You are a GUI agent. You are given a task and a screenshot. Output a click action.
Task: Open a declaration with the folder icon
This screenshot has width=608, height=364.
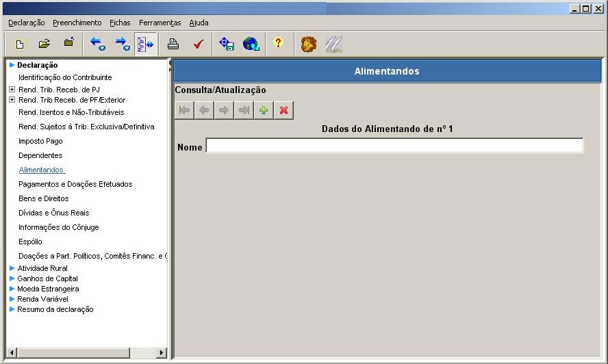(x=45, y=44)
